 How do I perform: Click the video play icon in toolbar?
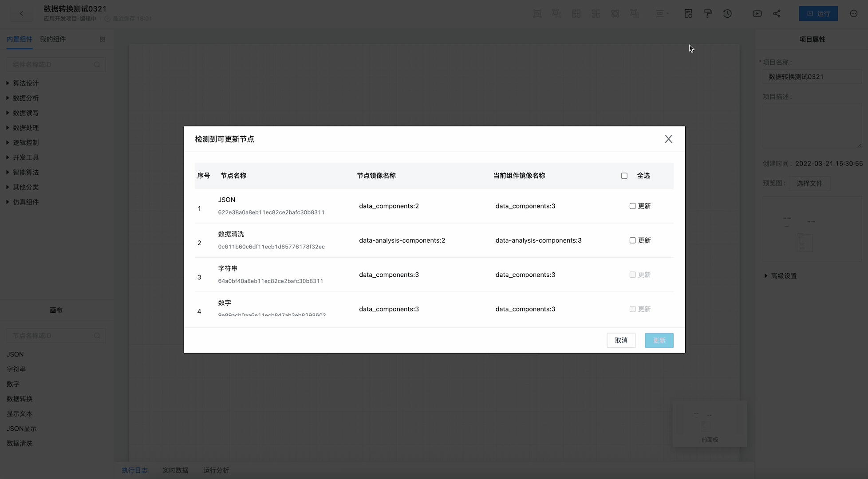click(757, 14)
